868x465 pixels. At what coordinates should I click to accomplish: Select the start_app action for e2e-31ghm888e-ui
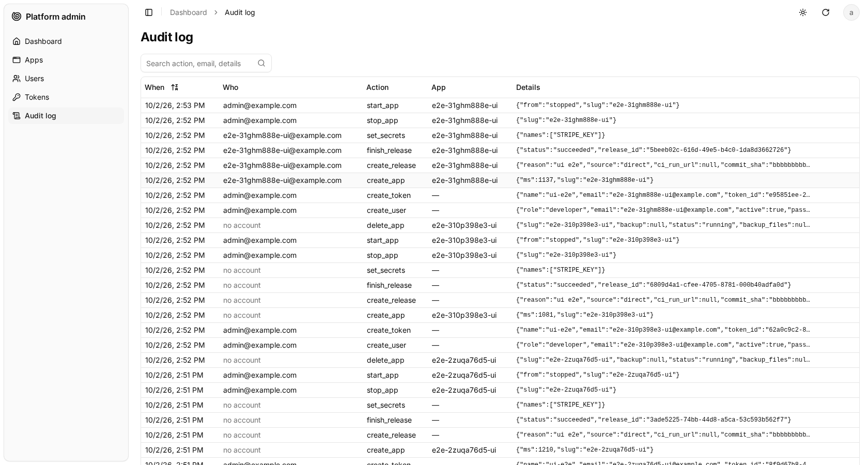[x=383, y=105]
